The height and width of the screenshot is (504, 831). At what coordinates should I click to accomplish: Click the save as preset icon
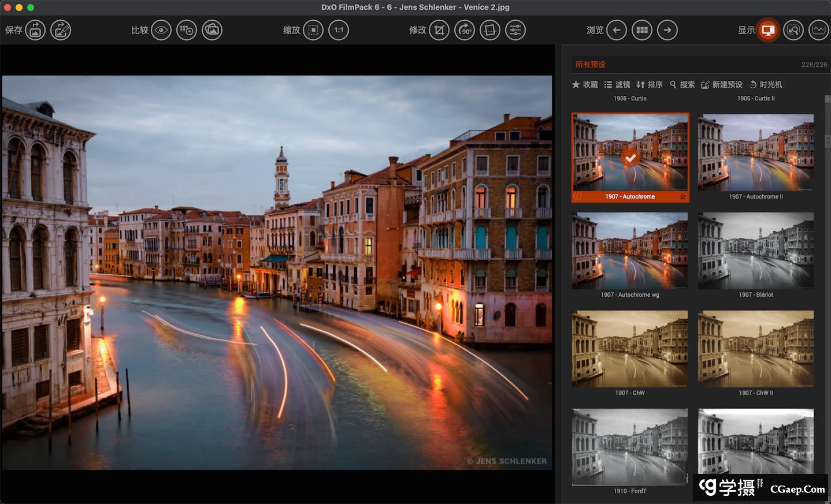click(x=61, y=30)
